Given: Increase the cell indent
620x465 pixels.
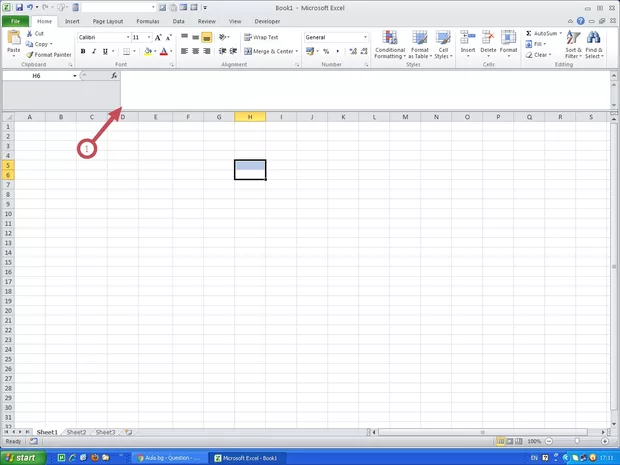Looking at the screenshot, I should click(x=233, y=51).
